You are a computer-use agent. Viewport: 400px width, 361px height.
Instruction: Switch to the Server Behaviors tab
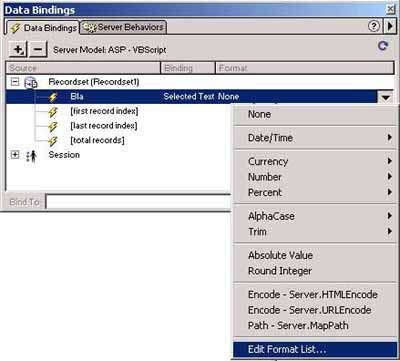[124, 27]
